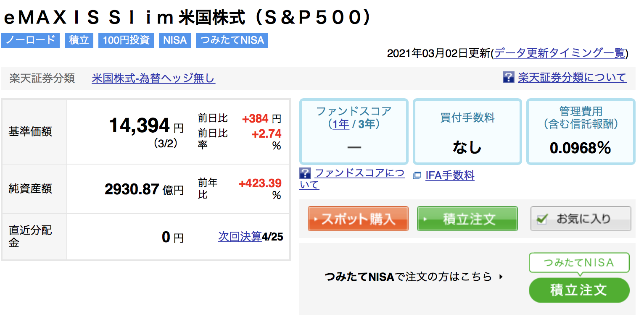The image size is (644, 319).
Task: Click the checkmark icon in お気に入り button
Action: (x=543, y=219)
